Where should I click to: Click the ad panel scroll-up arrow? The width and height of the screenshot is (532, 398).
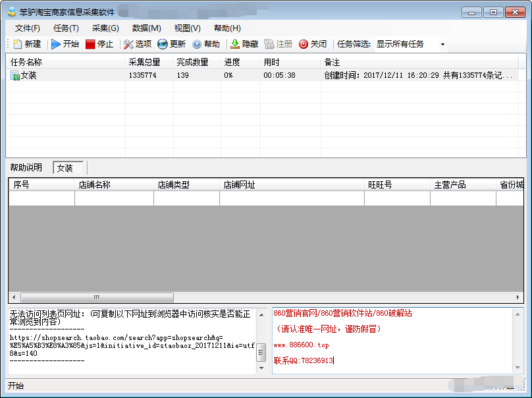pos(518,314)
